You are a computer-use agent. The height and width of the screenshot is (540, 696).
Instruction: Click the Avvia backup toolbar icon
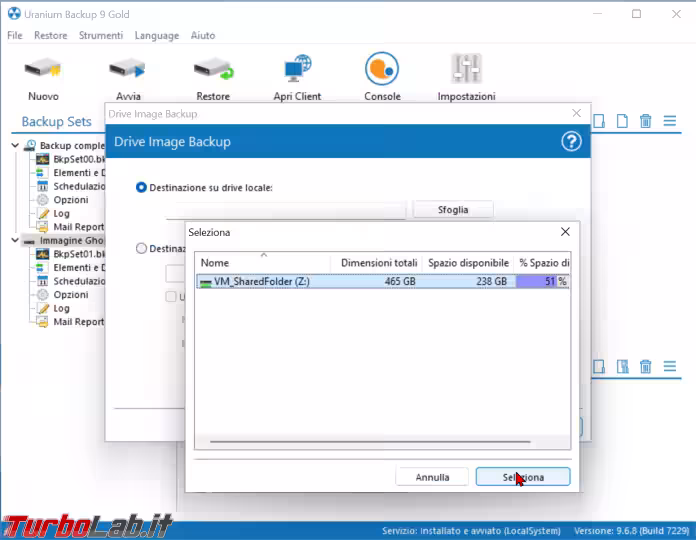click(x=128, y=70)
